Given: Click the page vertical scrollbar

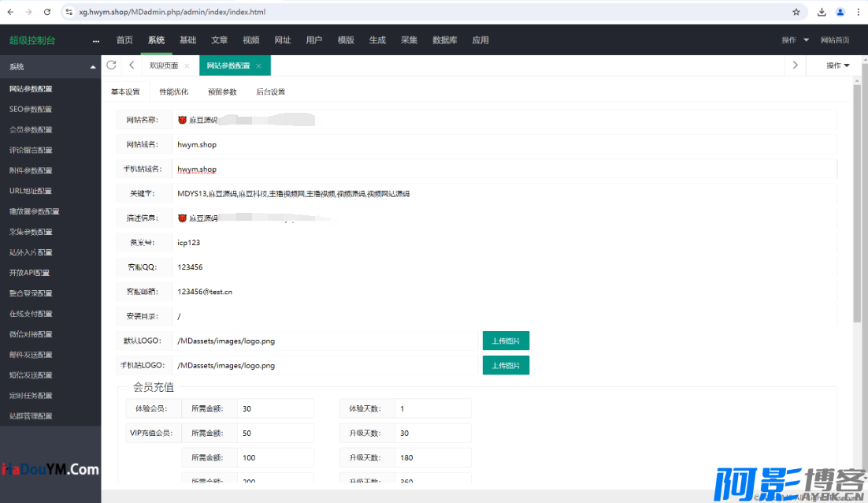Looking at the screenshot, I should pyautogui.click(x=857, y=205).
